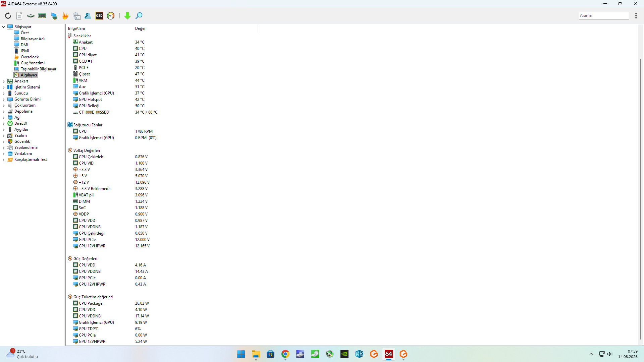This screenshot has width=644, height=362.
Task: Expand the Depolama tree node
Action: [4, 111]
